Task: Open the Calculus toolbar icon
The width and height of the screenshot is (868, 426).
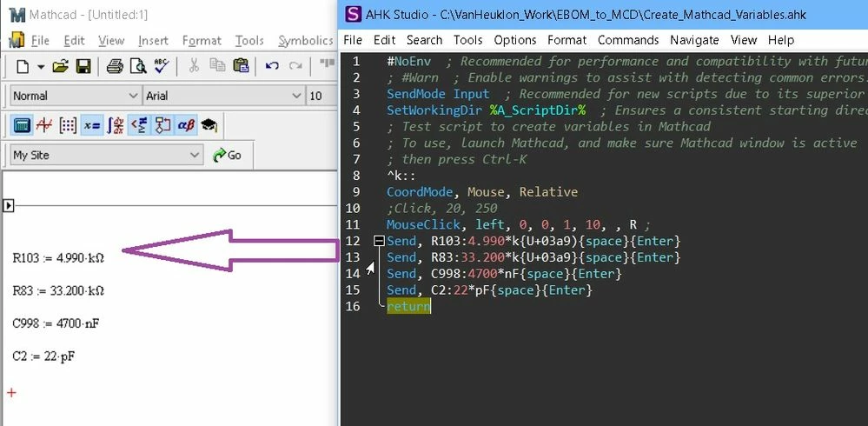Action: (x=116, y=125)
